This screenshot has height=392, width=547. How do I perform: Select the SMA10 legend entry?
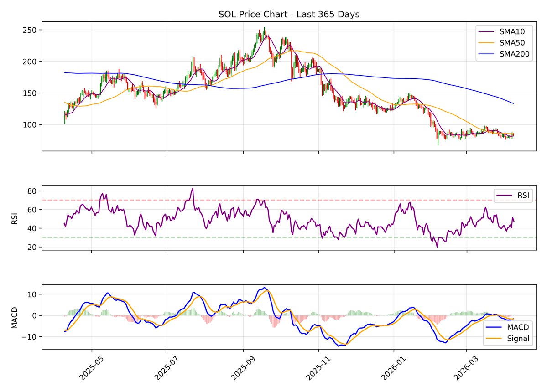[503, 32]
